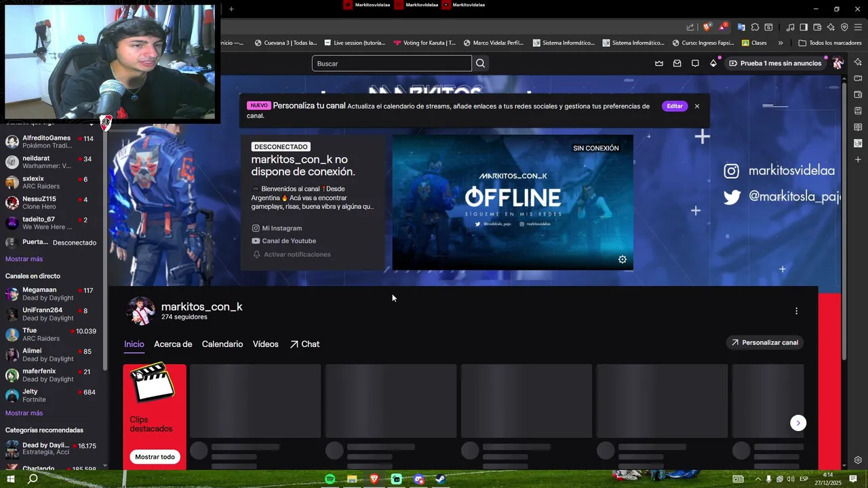Select the Inicio channel tab
868x488 pixels.
tap(134, 344)
